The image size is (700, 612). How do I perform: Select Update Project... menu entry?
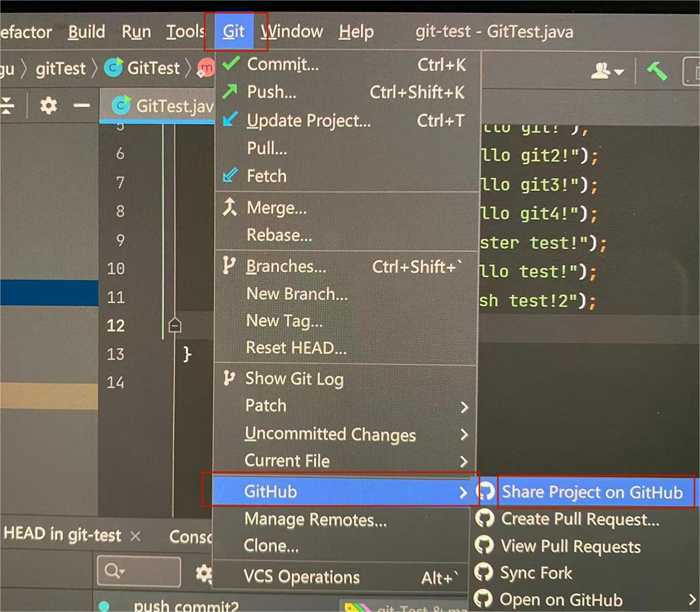click(x=347, y=121)
